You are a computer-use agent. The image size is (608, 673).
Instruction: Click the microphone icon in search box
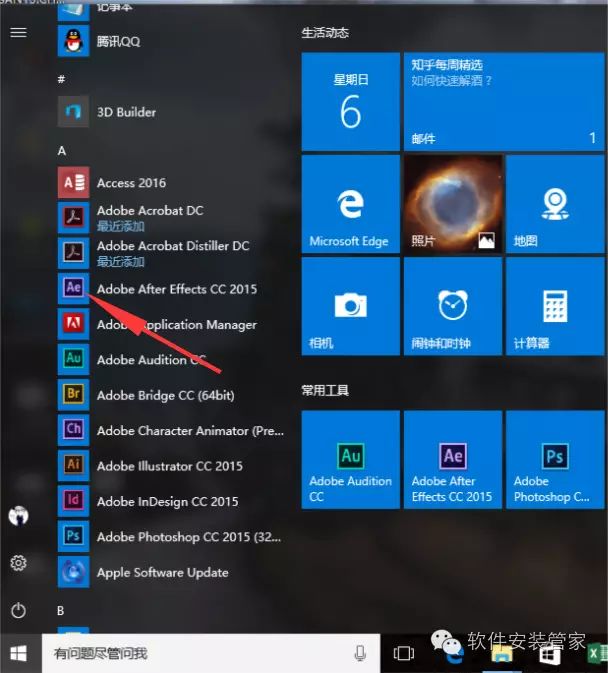pos(360,653)
